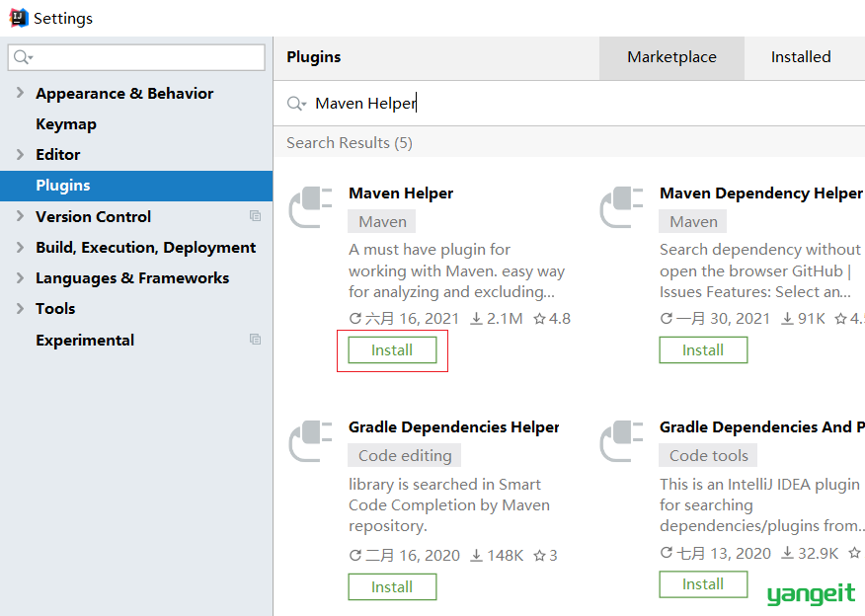Expand the Tools settings node
This screenshot has width=865, height=616.
tap(20, 308)
